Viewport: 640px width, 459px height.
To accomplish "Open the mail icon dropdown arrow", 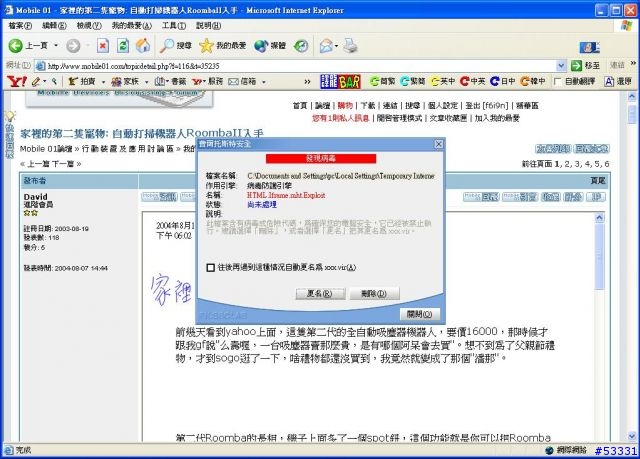I will tap(336, 46).
